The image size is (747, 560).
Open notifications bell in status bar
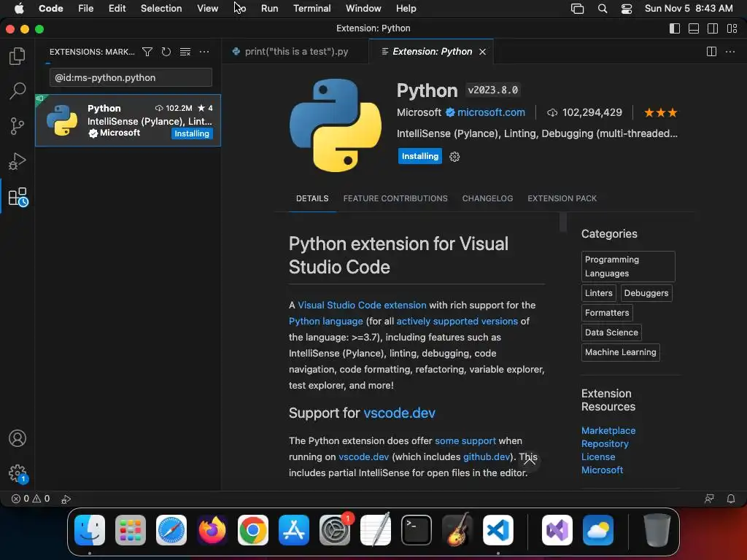click(x=730, y=499)
